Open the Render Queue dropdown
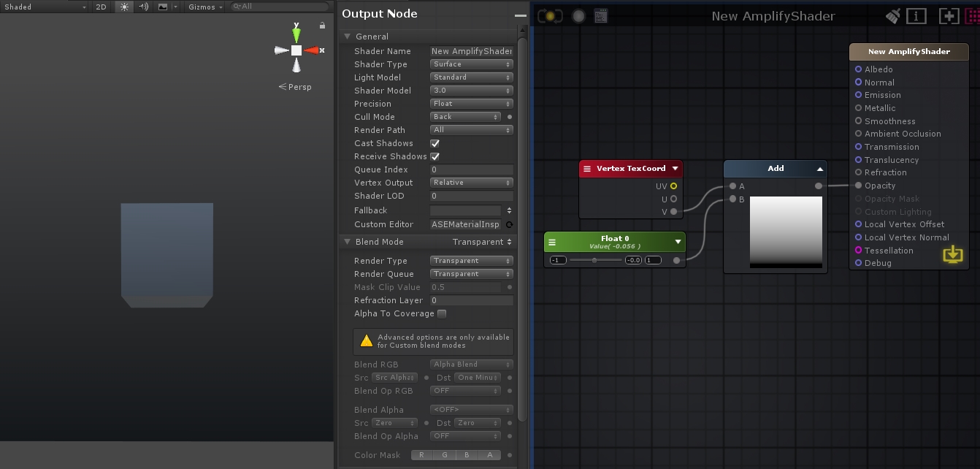Viewport: 980px width, 469px height. [x=472, y=274]
